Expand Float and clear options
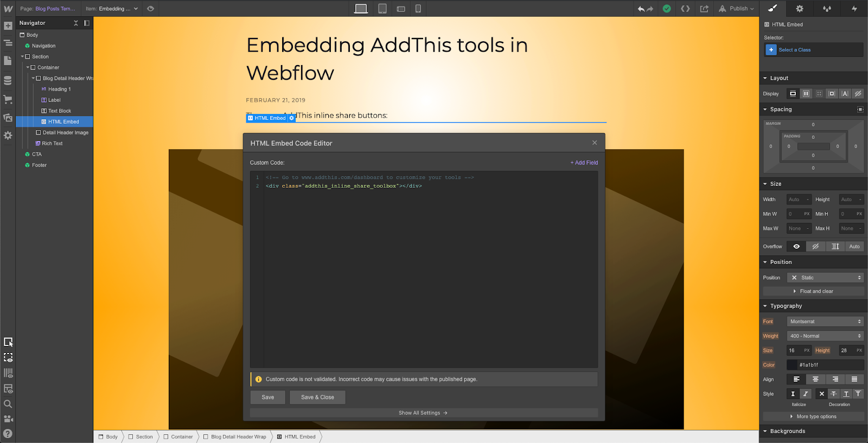Viewport: 868px width, 443px height. [814, 292]
